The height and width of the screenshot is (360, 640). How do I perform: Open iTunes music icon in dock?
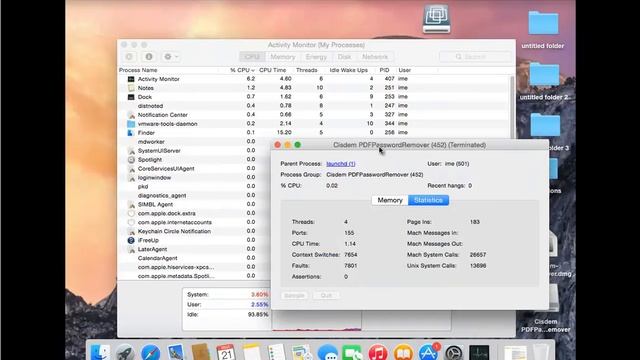(378, 352)
